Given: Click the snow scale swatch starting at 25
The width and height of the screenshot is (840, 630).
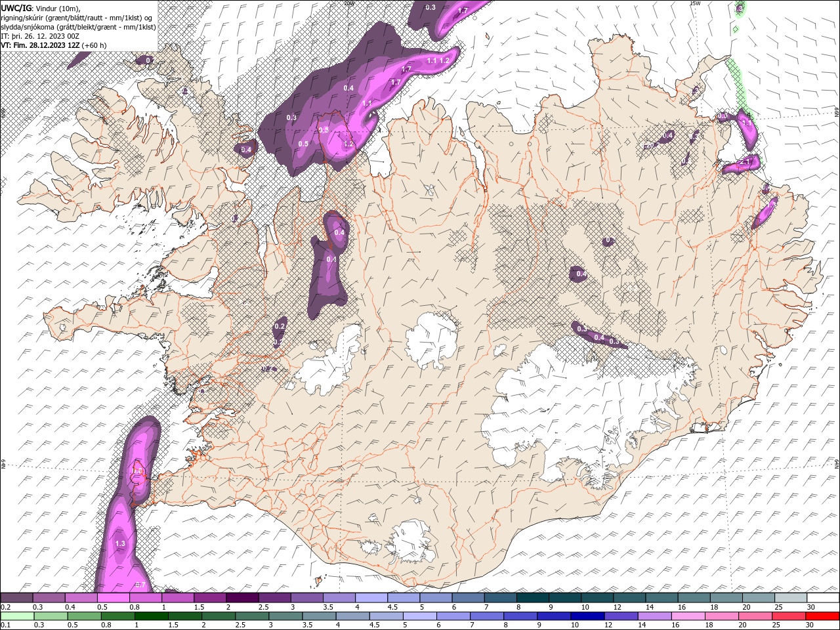Looking at the screenshot, I should [x=790, y=598].
